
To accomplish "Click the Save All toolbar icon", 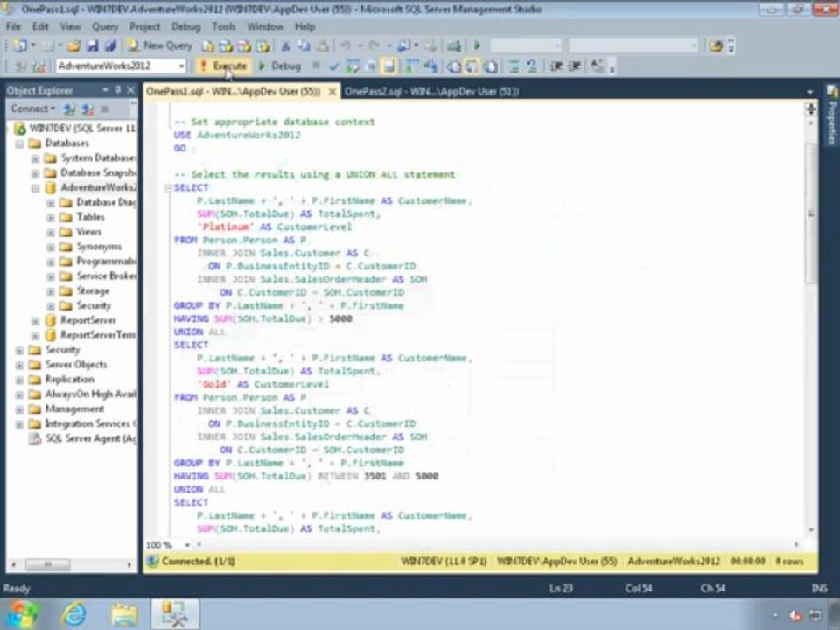I will tap(110, 46).
